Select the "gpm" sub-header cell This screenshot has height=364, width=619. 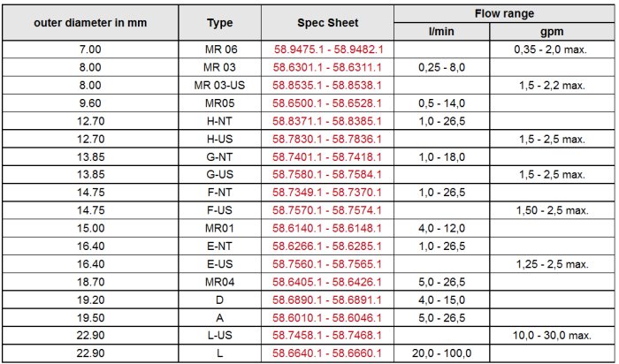[550, 32]
